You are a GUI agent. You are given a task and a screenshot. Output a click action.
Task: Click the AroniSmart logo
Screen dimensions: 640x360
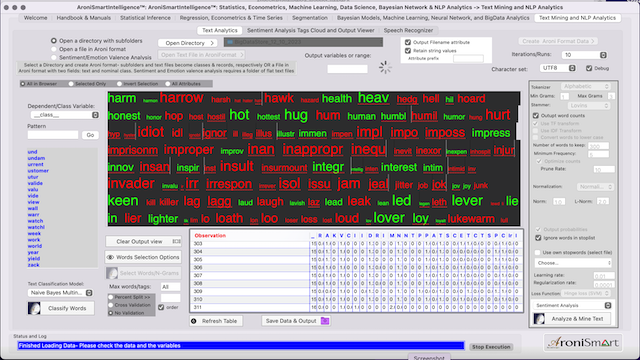tap(583, 342)
